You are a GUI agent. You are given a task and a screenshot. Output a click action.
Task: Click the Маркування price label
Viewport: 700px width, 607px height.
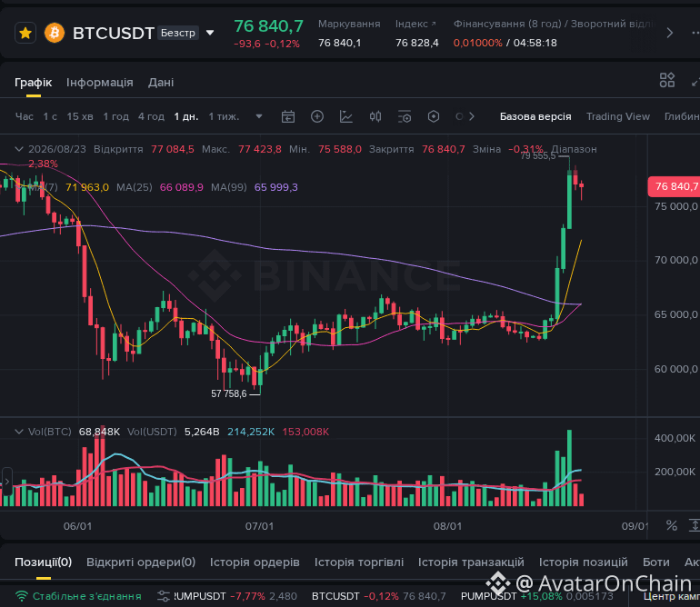[349, 24]
